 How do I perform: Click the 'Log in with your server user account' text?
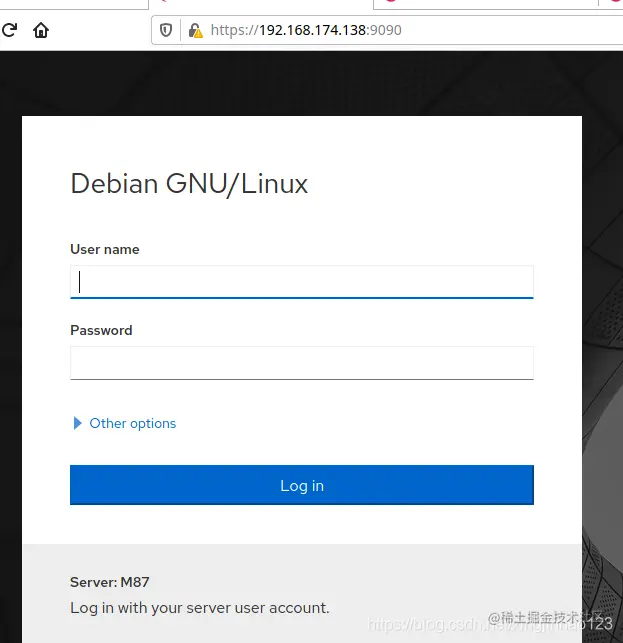(200, 608)
